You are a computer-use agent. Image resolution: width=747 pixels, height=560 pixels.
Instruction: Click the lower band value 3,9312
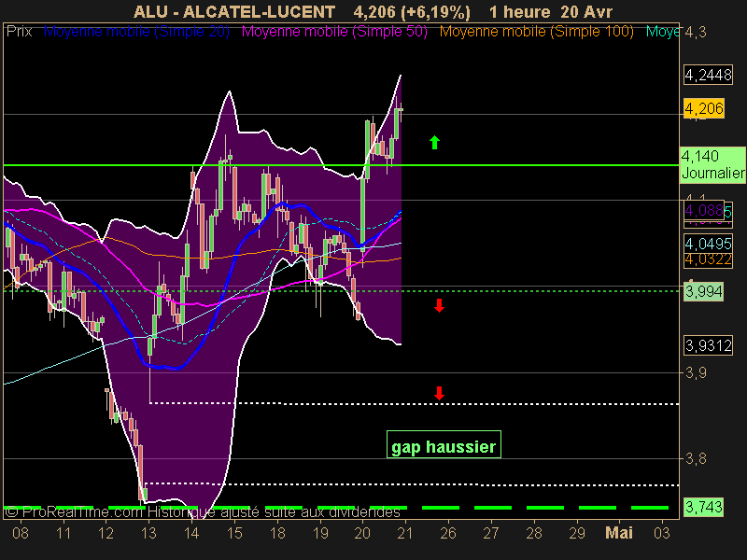click(708, 345)
